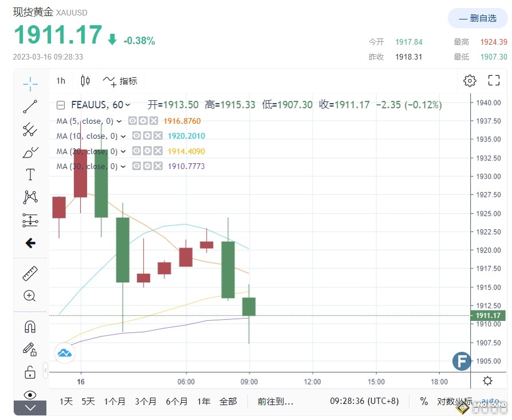This screenshot has width=512, height=420.
Task: Open the XABCD pattern tool
Action: coord(29,197)
